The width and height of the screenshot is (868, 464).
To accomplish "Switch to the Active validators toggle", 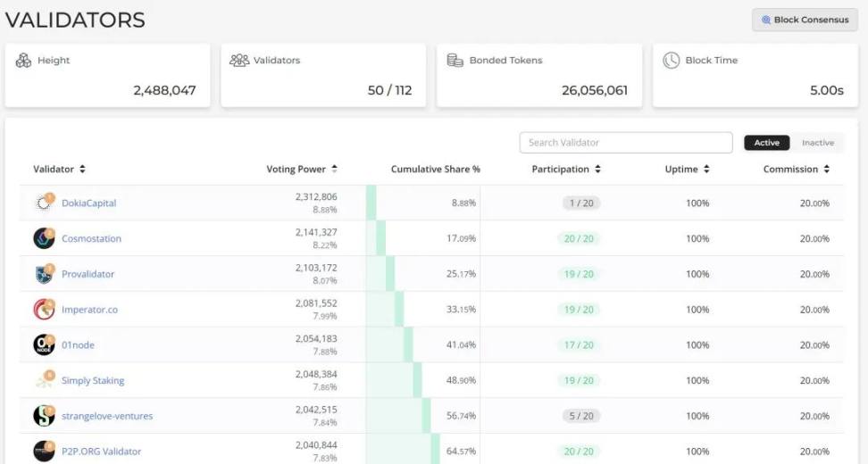I will [x=766, y=143].
